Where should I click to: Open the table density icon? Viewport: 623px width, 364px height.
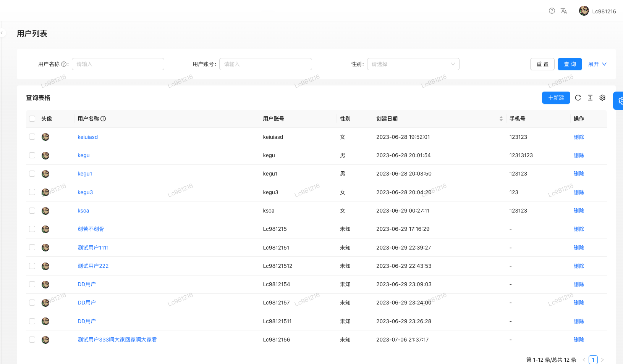pyautogui.click(x=590, y=98)
